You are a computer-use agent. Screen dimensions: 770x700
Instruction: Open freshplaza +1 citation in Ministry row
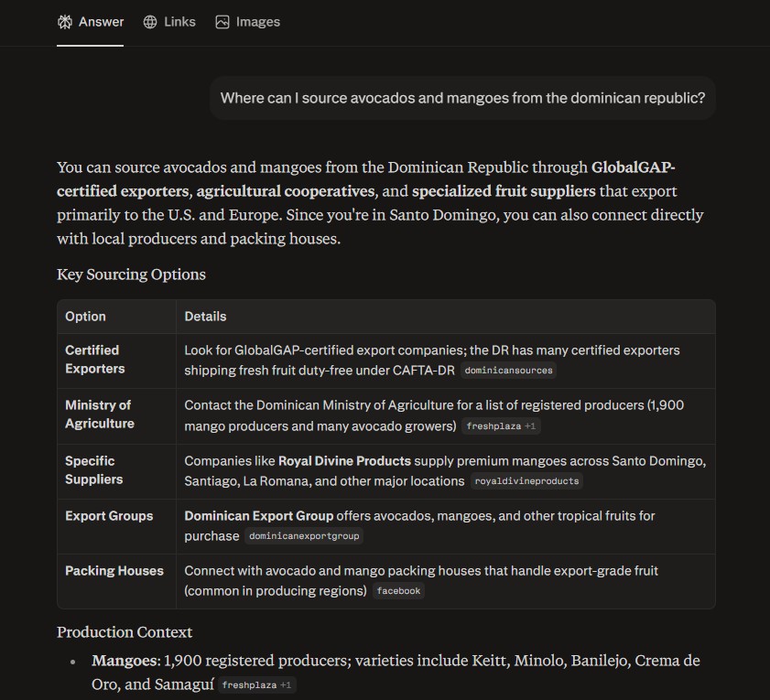501,426
